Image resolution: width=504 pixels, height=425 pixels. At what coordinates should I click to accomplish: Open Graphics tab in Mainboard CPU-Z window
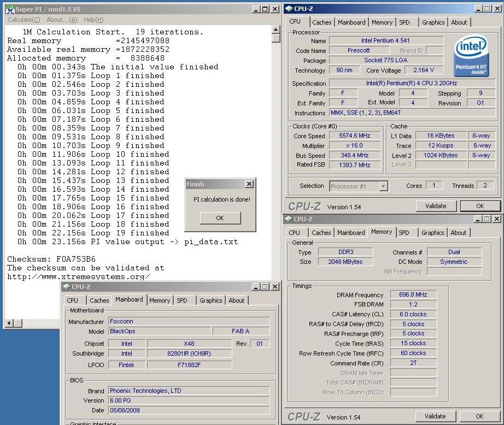click(211, 300)
